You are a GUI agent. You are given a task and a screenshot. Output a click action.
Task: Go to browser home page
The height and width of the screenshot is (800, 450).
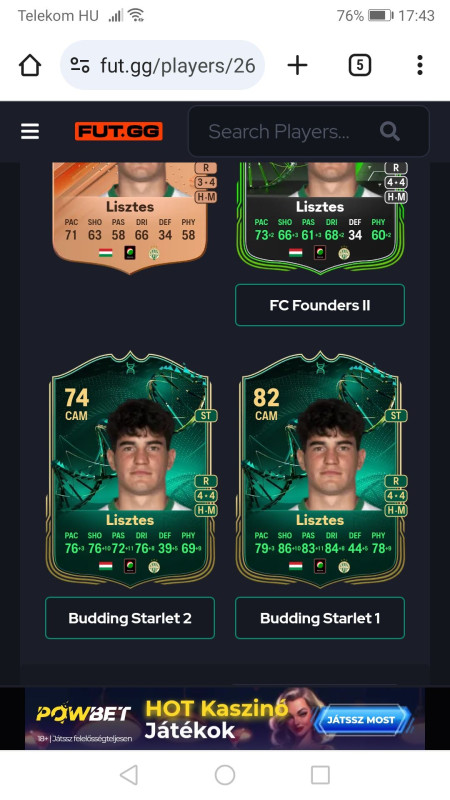pos(30,65)
